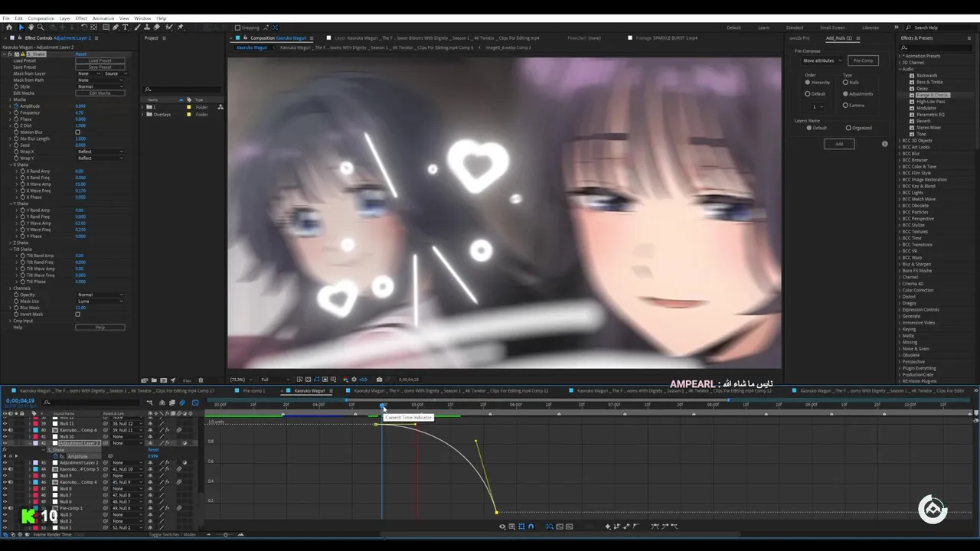Select the Nulls radio button
The width and height of the screenshot is (980, 551).
tap(845, 83)
